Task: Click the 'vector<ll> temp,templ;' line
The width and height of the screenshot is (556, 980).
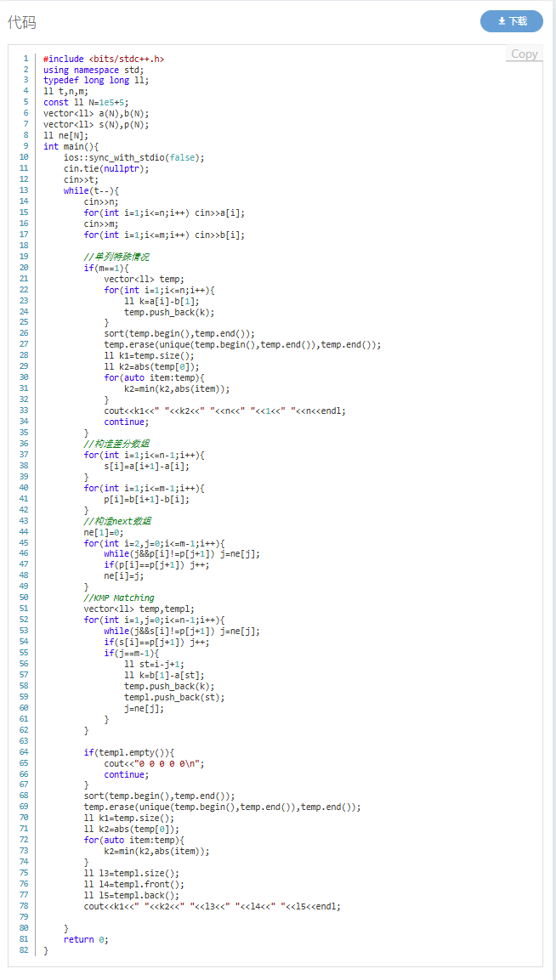Action: pyautogui.click(x=139, y=609)
